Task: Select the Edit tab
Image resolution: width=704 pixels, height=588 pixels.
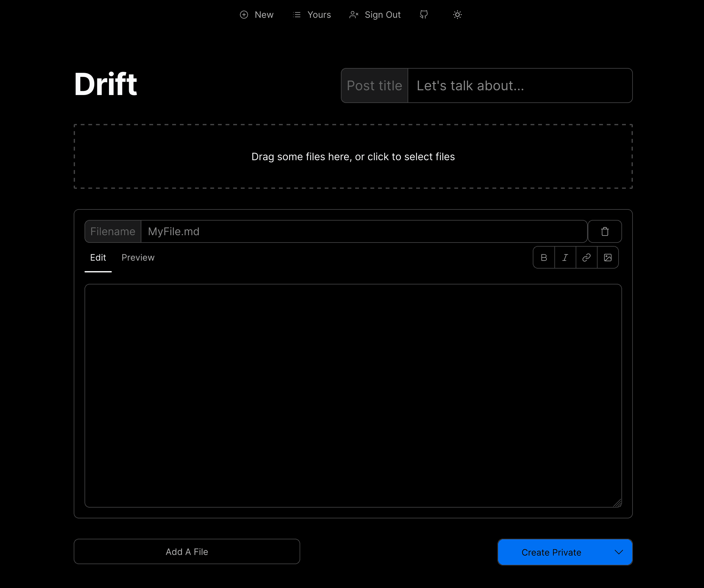Action: coord(98,257)
